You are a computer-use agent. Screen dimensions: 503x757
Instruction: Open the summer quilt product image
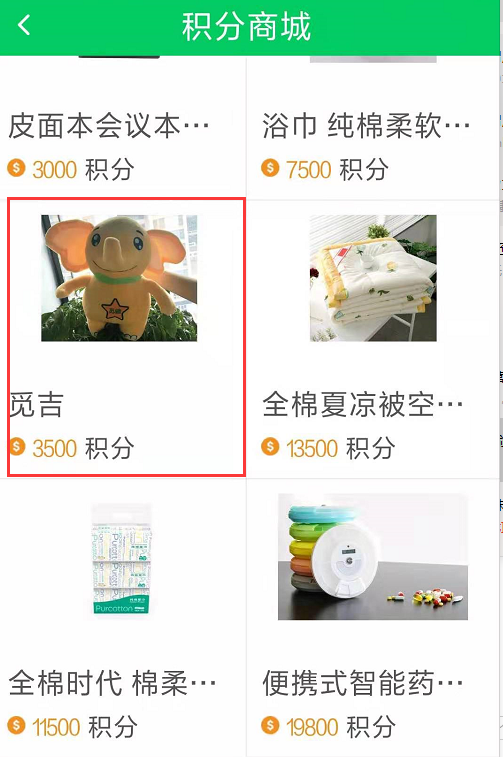coord(373,278)
